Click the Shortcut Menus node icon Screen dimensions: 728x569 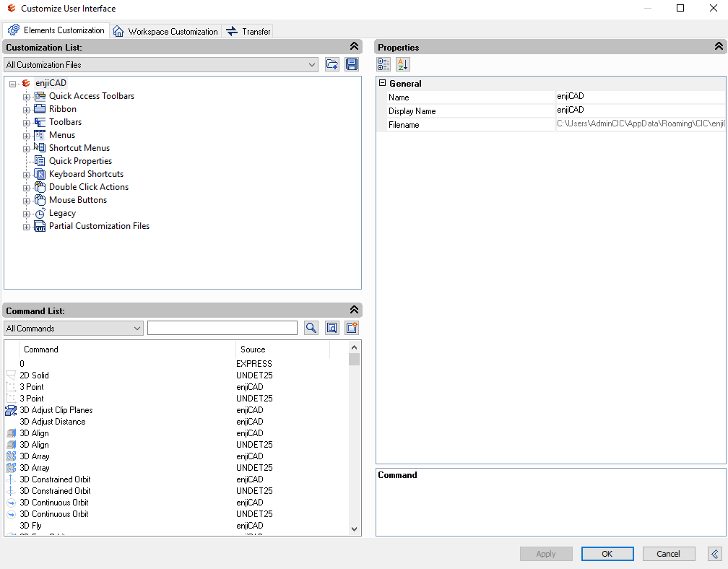(40, 147)
